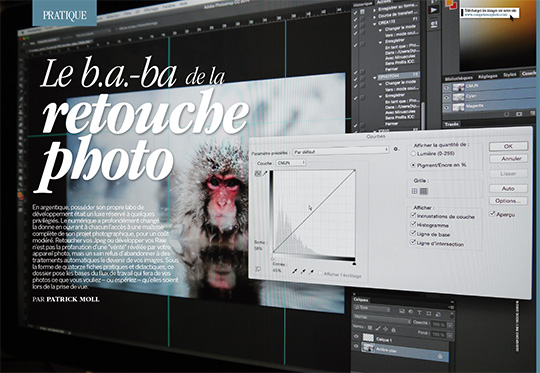
Task: Switch to the Historique tab
Action: point(363,3)
